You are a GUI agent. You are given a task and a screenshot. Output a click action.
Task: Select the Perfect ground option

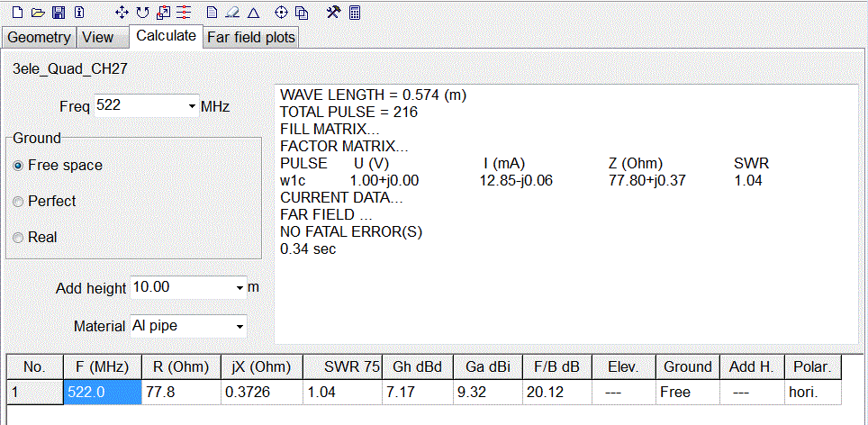[18, 202]
